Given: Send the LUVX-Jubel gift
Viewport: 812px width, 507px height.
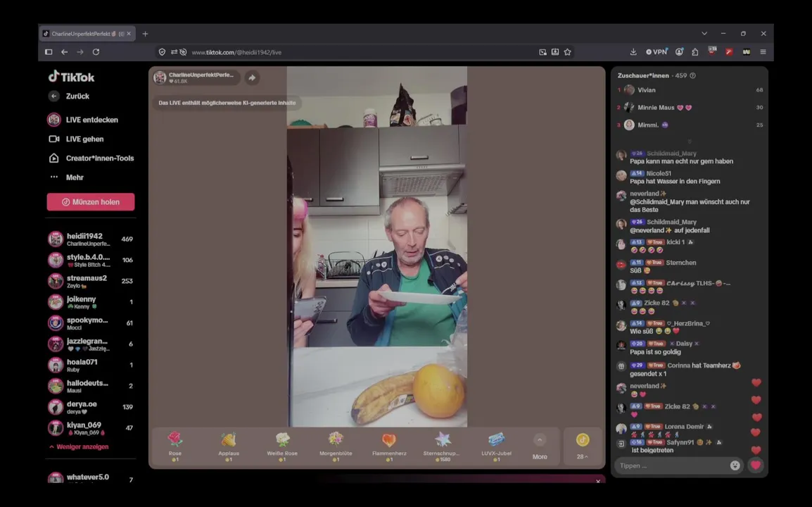Looking at the screenshot, I should (x=496, y=446).
